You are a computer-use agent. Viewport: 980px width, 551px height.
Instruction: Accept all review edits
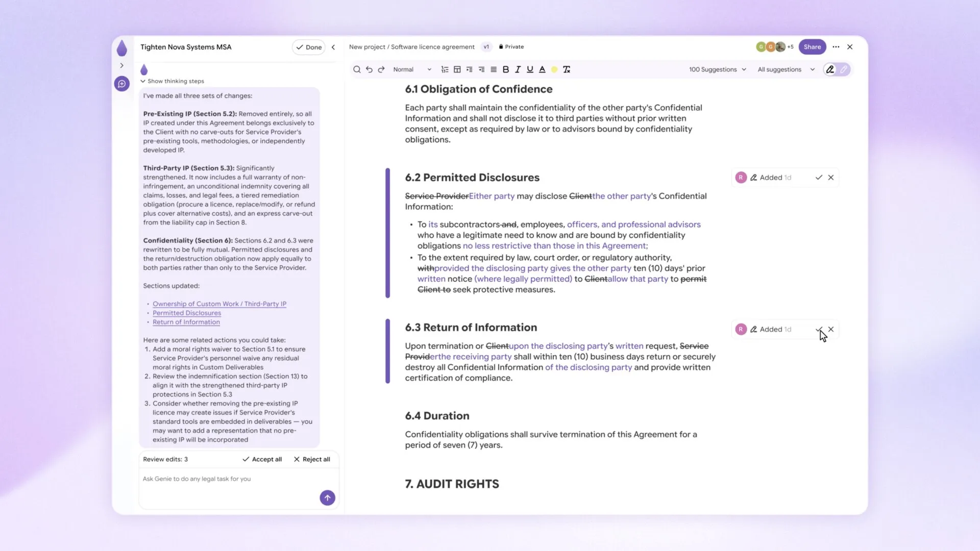click(x=262, y=459)
